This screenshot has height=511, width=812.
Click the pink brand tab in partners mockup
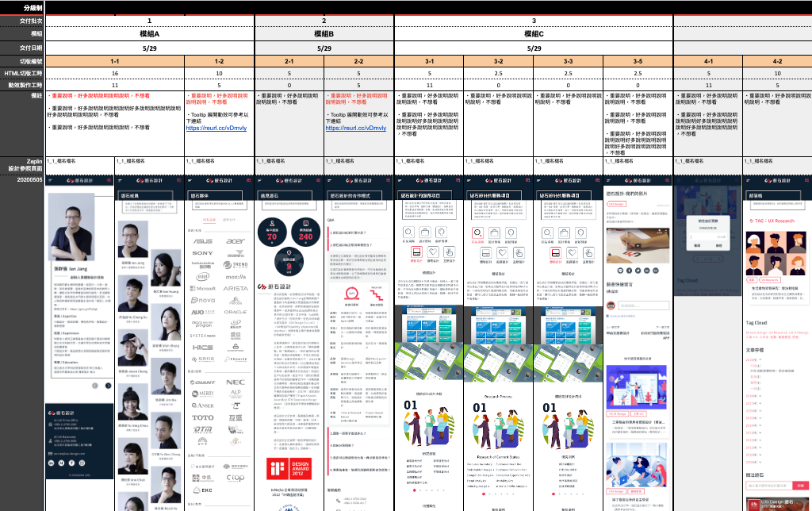pyautogui.click(x=209, y=220)
